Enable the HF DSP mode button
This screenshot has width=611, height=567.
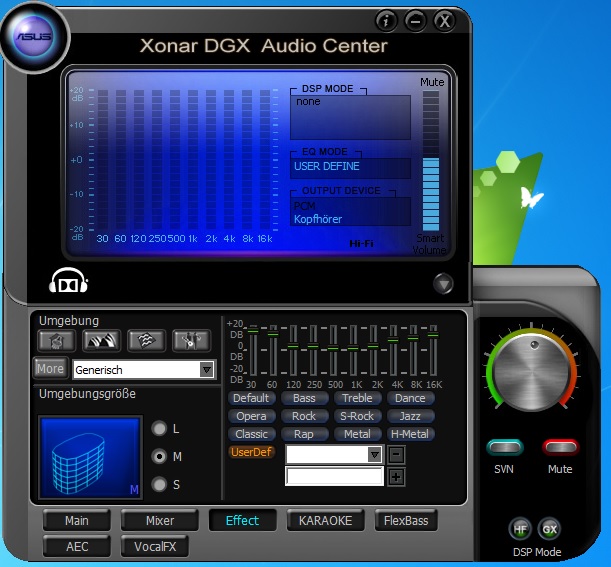point(520,529)
